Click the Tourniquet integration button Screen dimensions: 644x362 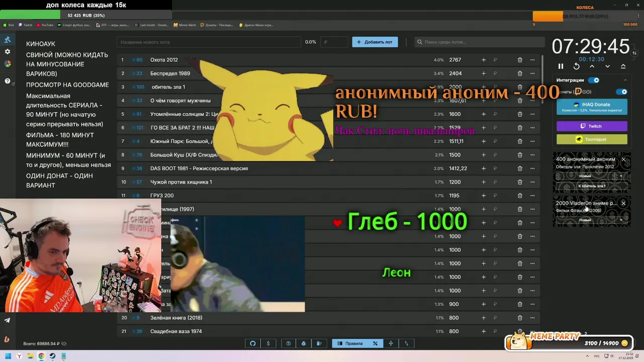(592, 139)
